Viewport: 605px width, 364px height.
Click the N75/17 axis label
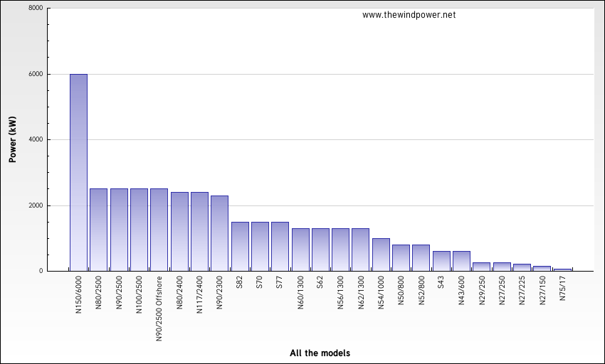tap(562, 289)
